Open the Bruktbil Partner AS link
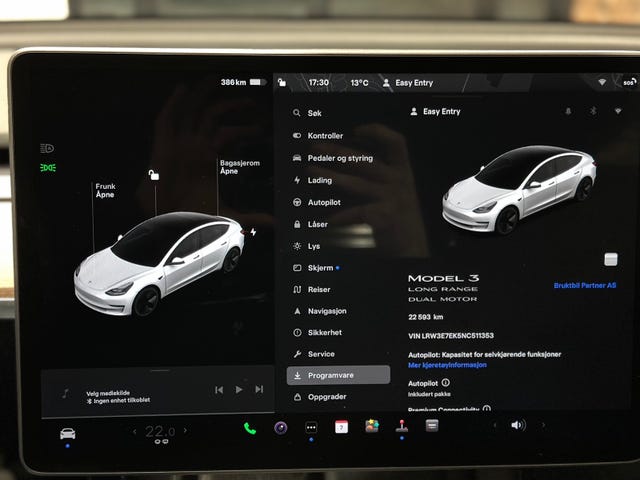Image resolution: width=640 pixels, height=480 pixels. (x=585, y=285)
